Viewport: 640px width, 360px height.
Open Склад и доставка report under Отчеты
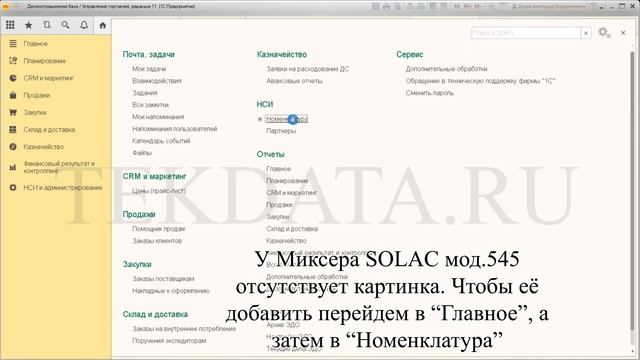click(x=292, y=229)
